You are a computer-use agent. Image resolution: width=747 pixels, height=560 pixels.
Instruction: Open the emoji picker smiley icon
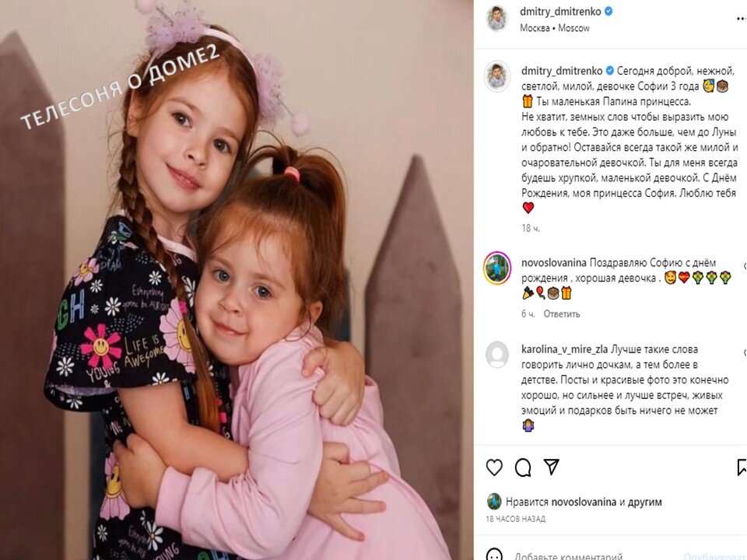[494, 555]
